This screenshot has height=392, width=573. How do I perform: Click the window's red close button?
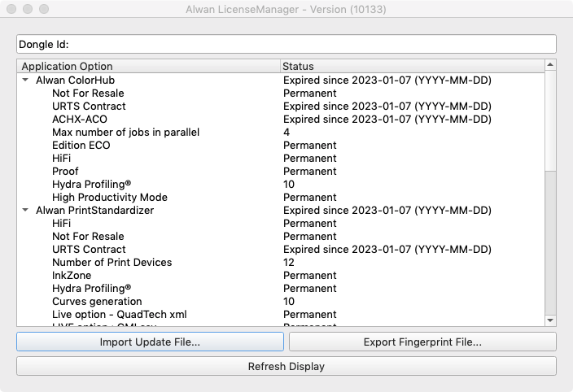pos(11,9)
